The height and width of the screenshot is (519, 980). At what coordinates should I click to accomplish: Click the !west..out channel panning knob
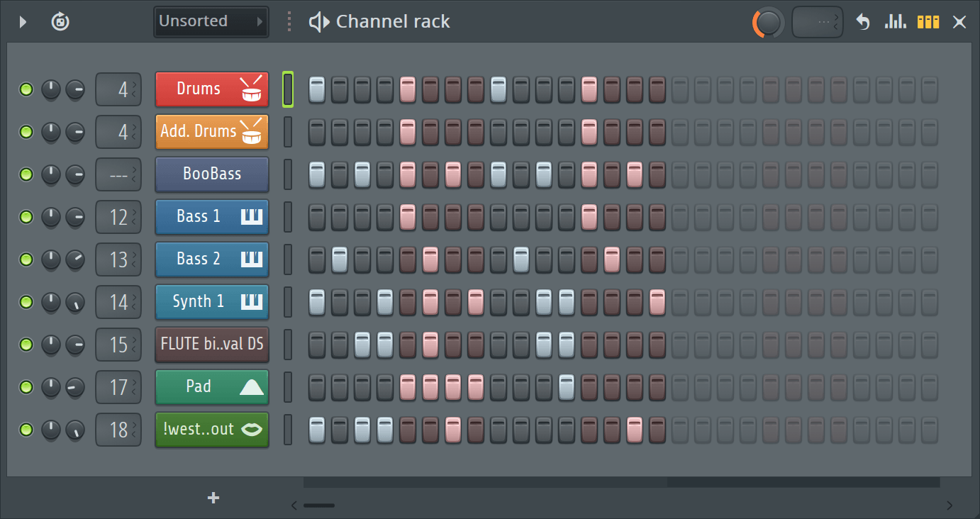point(51,430)
